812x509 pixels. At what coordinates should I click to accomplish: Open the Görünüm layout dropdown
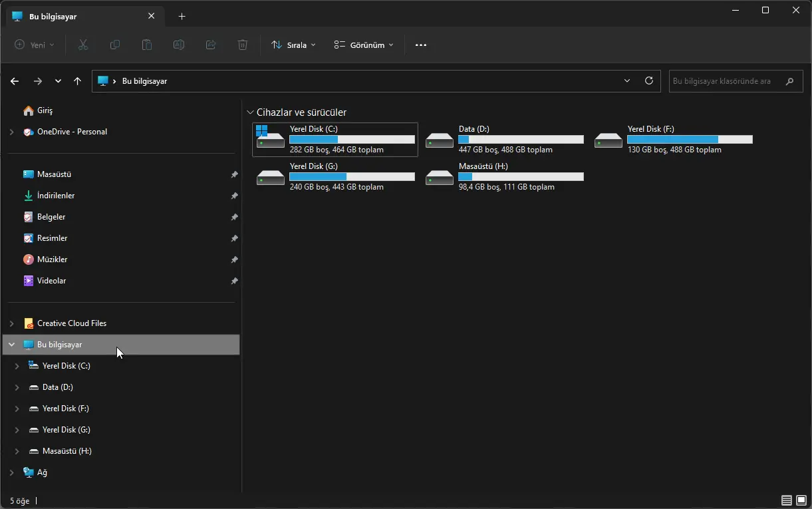[x=362, y=45]
